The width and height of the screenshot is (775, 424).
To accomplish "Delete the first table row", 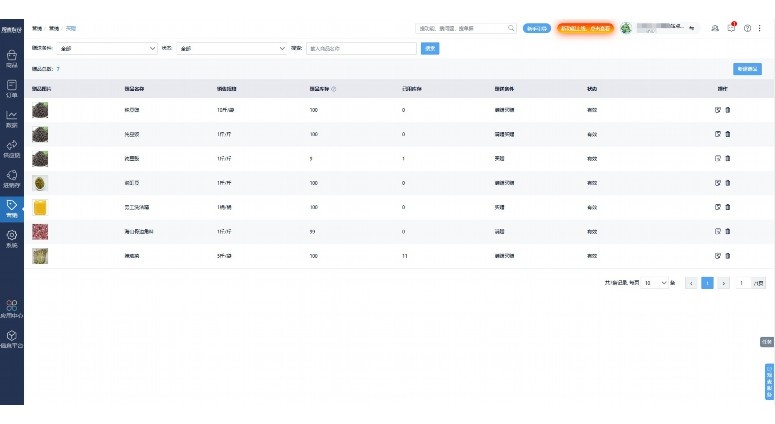I will click(x=728, y=110).
